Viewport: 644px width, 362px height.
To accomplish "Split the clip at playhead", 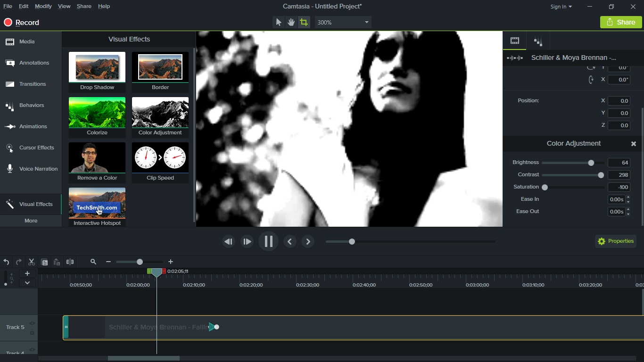I will point(70,262).
